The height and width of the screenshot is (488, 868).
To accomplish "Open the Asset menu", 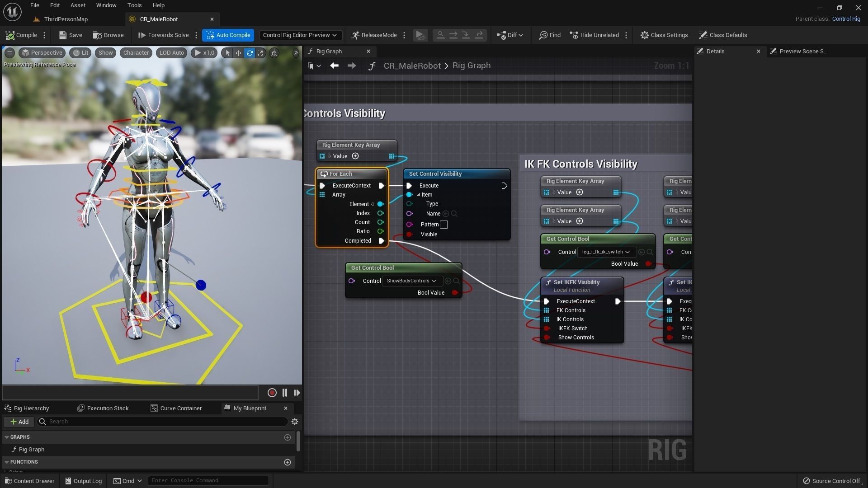I will tap(78, 5).
